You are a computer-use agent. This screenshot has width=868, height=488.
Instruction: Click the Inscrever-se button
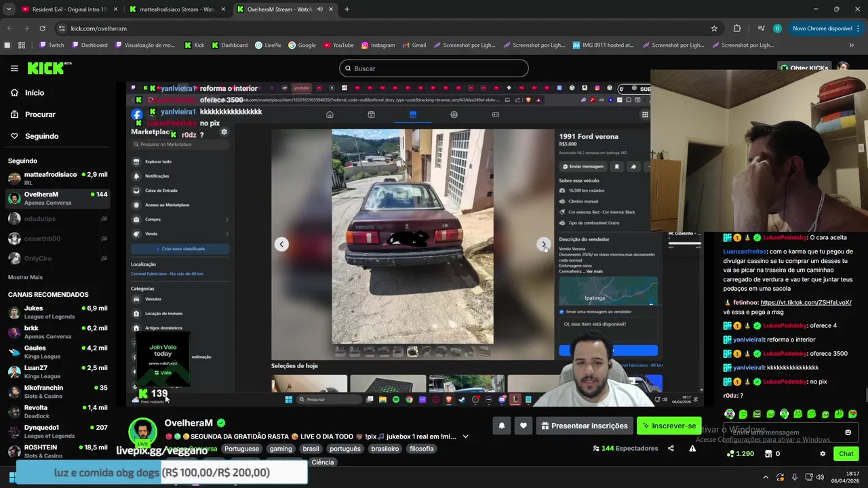pyautogui.click(x=669, y=426)
